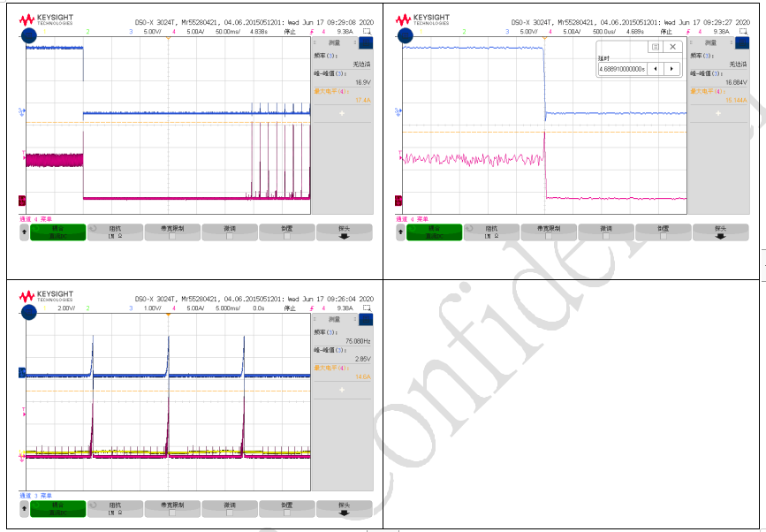The image size is (766, 532).
Task: Toggle 带宽限制 checkbox in 09:29:27 capture
Action: (x=549, y=236)
